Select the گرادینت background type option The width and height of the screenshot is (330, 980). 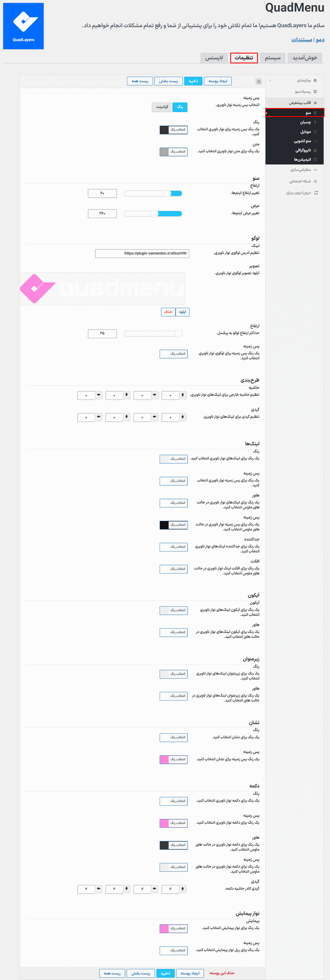point(162,107)
